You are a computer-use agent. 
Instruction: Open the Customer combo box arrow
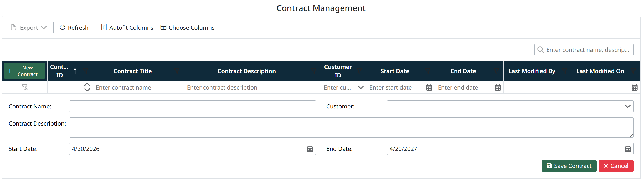628,106
